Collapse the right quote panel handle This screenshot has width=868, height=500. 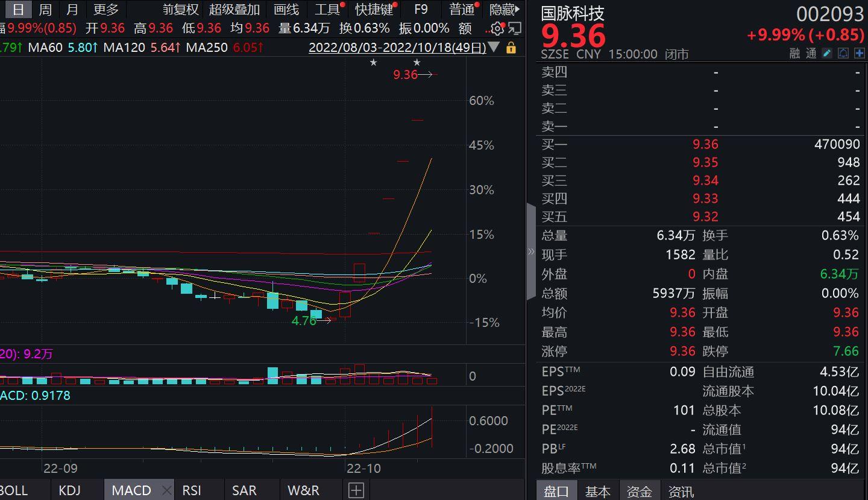(531, 252)
